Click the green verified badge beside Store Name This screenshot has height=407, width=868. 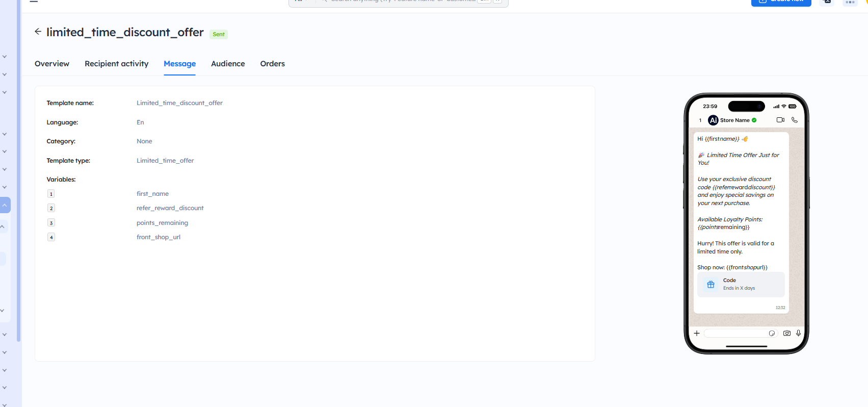(754, 120)
